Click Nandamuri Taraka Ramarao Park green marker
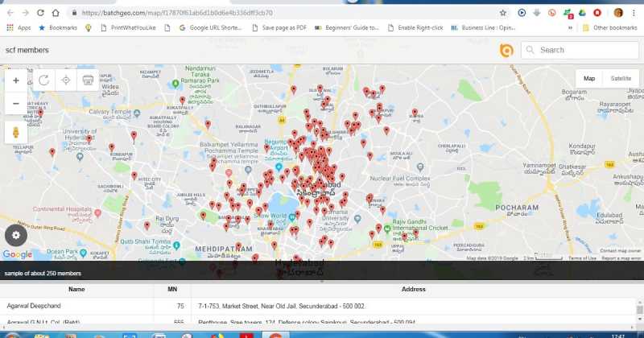Screen dimensions: 644x338 pyautogui.click(x=175, y=84)
